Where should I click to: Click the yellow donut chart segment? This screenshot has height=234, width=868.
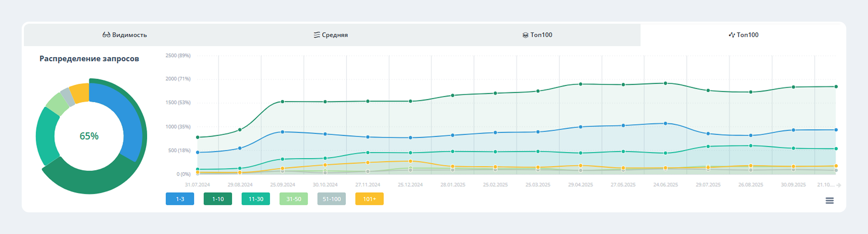[x=80, y=93]
